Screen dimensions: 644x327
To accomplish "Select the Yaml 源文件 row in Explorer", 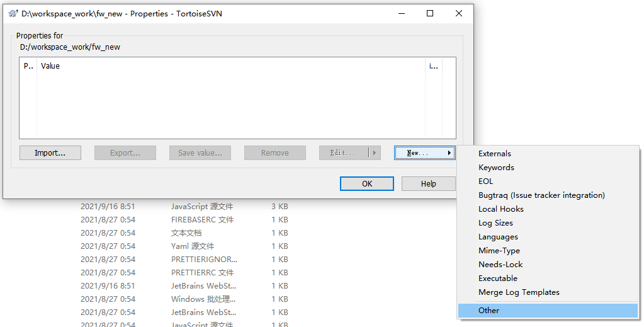I will tap(184, 246).
